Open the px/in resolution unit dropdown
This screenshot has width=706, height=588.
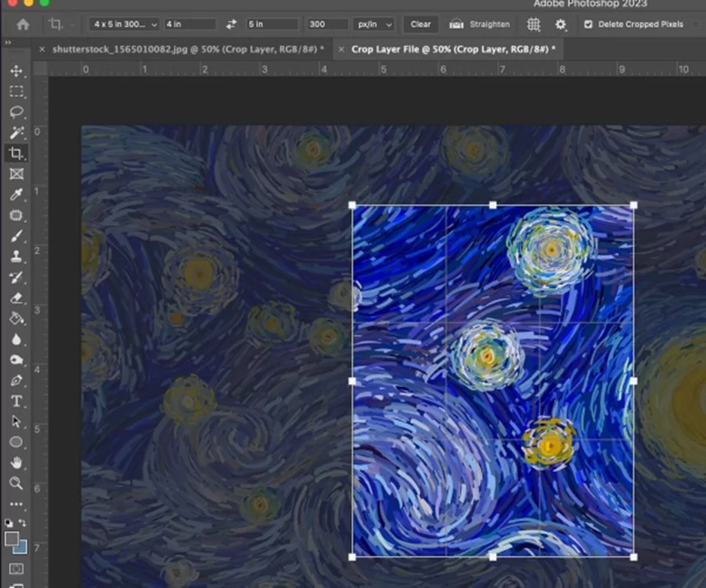(373, 24)
